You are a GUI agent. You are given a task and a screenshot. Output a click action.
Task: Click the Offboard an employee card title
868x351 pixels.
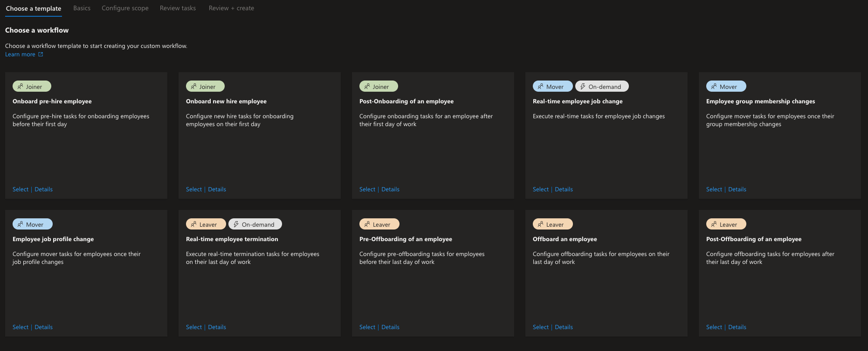565,239
